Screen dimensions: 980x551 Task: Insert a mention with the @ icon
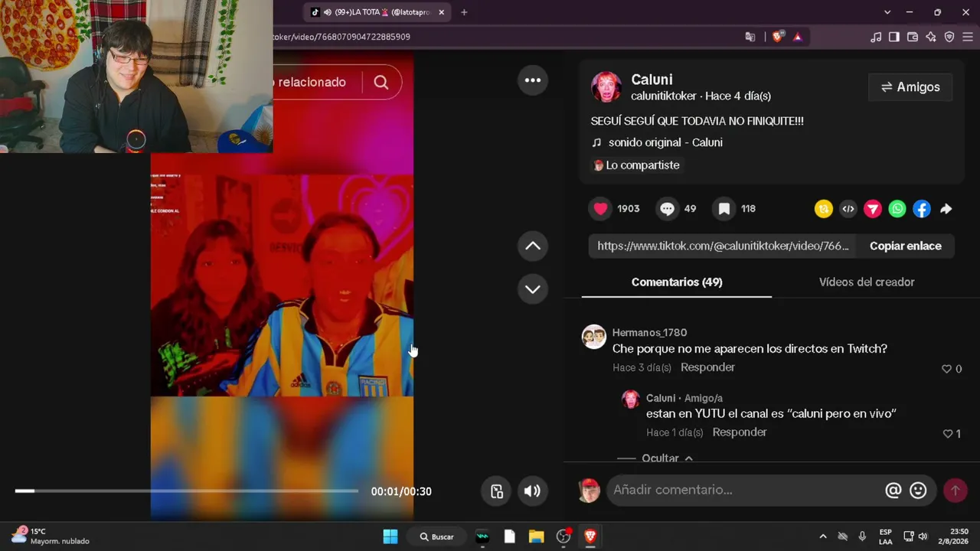pos(893,491)
